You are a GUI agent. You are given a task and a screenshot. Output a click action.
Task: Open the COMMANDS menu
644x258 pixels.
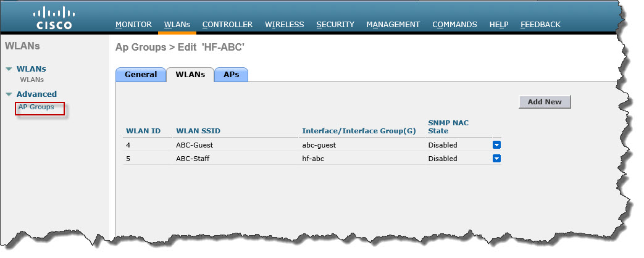454,25
